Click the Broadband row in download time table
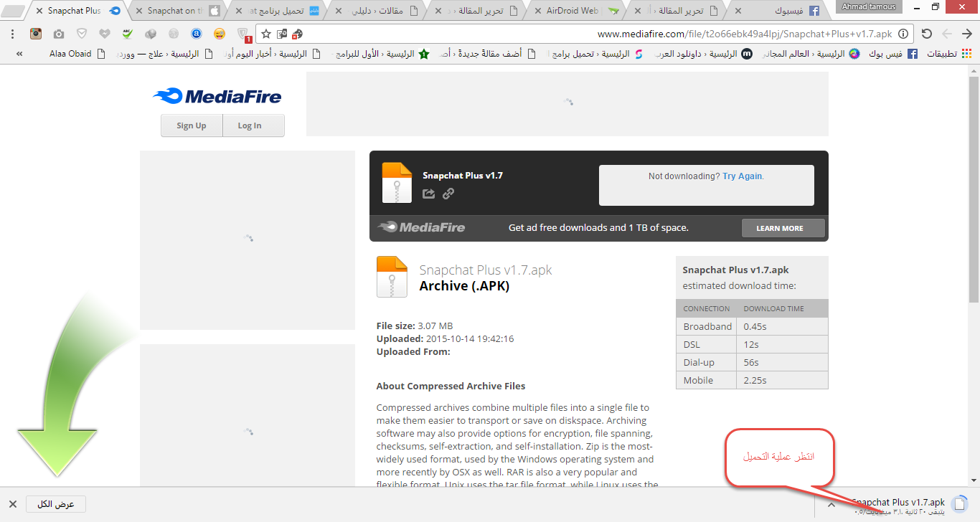980x522 pixels. (752, 326)
